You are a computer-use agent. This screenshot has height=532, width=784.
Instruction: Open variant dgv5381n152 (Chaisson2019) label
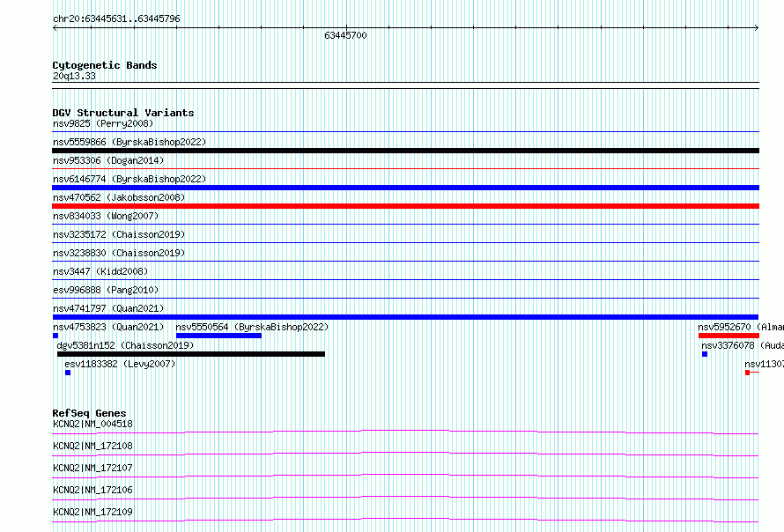coord(125,345)
